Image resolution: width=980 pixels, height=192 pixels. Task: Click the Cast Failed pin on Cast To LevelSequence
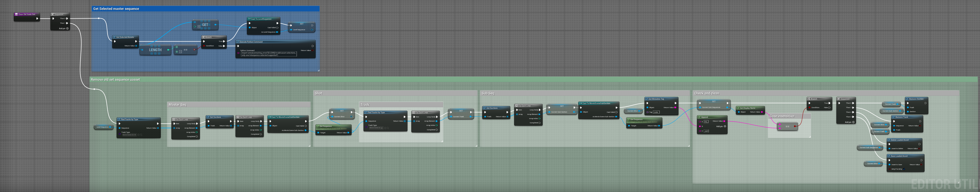[277, 27]
